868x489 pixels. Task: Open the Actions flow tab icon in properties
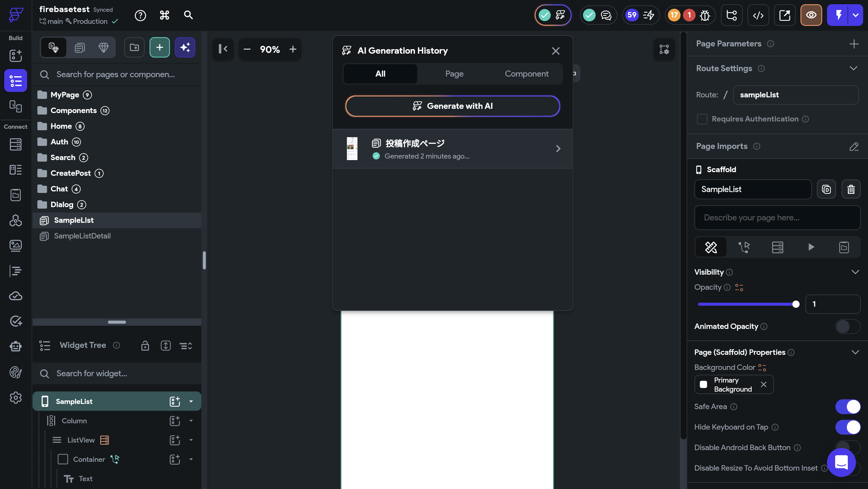(744, 248)
